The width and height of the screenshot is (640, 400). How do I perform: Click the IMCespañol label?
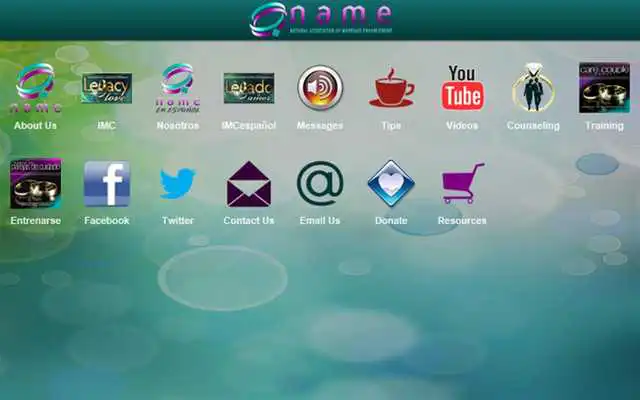tap(249, 126)
